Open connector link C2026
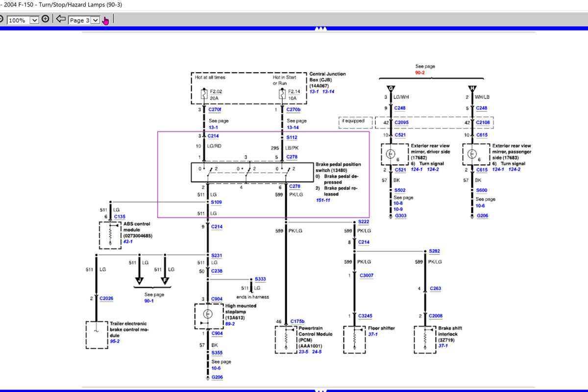588x392 pixels. (106, 298)
